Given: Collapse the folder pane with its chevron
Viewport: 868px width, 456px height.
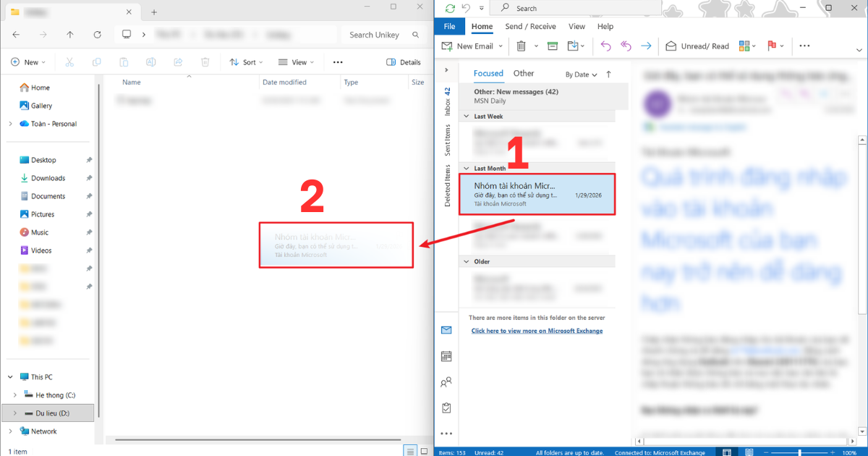Looking at the screenshot, I should point(447,71).
